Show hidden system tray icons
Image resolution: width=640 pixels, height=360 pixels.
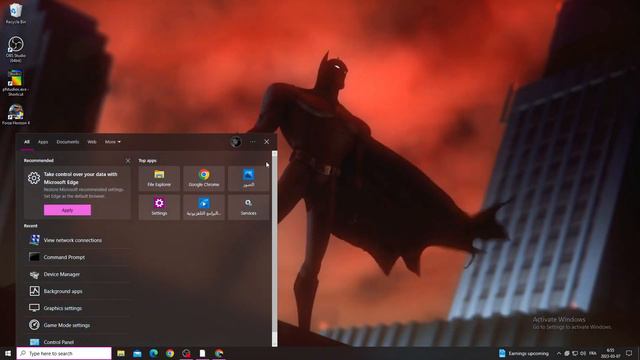point(559,353)
